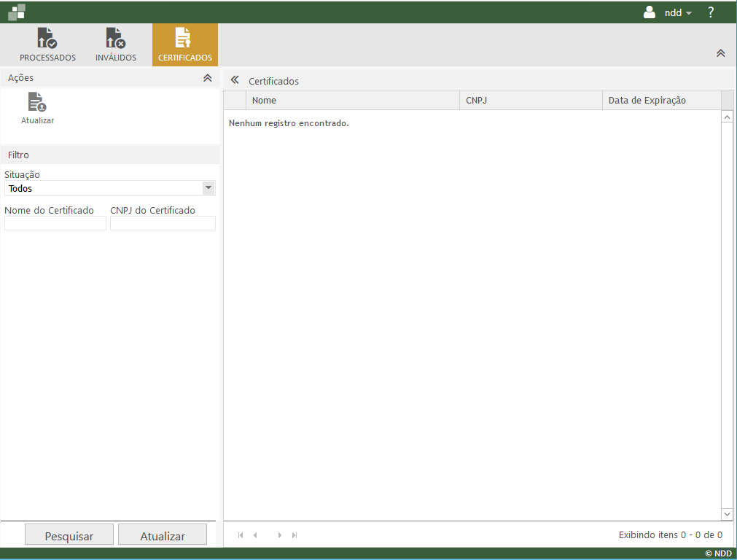Collapse the Ações panel
The width and height of the screenshot is (737, 560).
207,78
